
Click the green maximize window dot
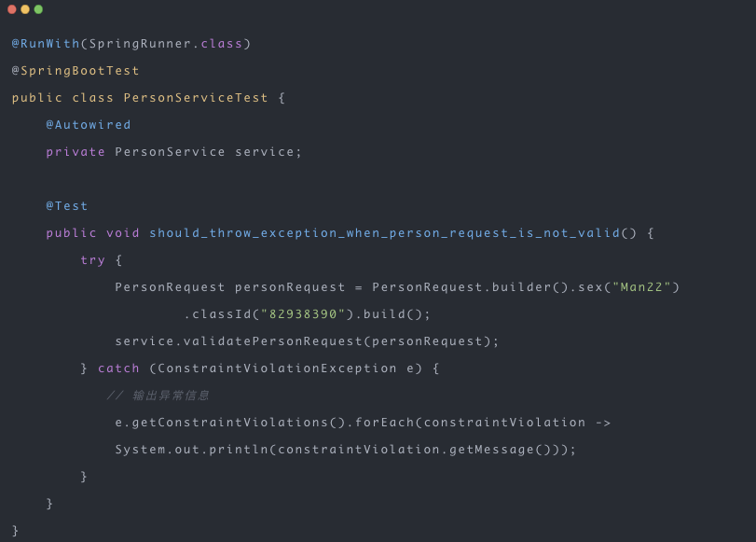(x=38, y=9)
